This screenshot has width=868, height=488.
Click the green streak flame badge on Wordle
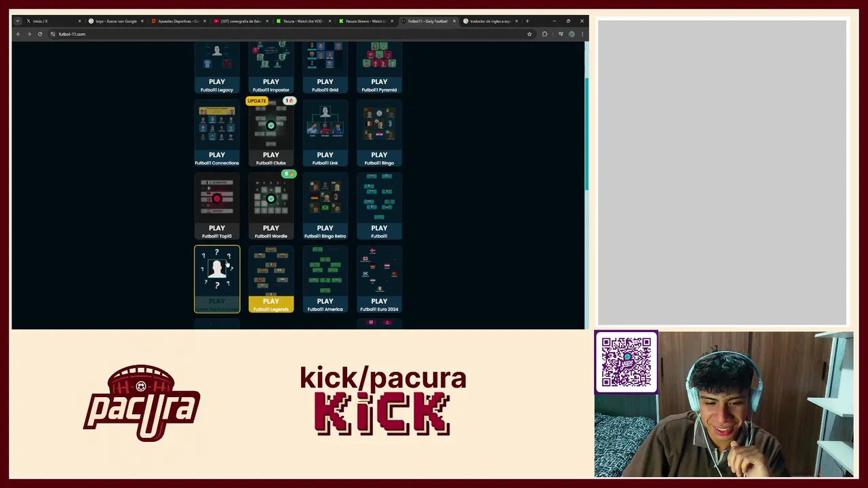[289, 174]
